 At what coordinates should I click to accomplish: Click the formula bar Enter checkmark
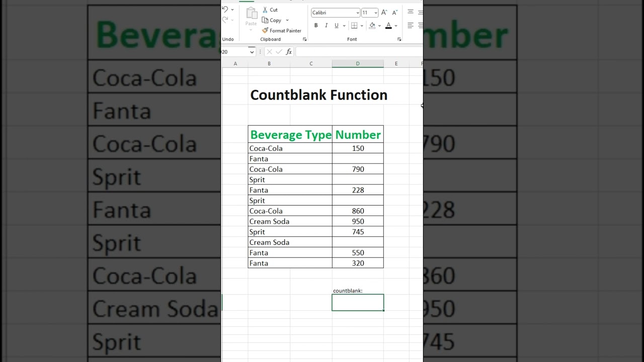[x=279, y=52]
